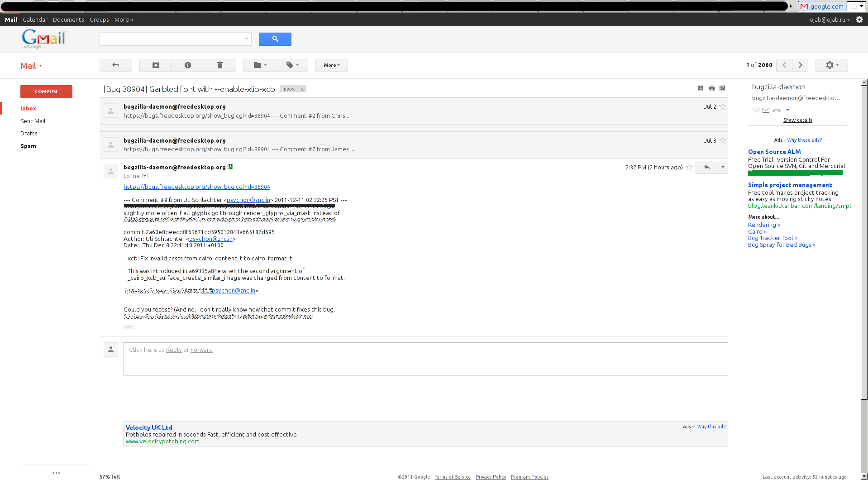Screen dimensions: 868x480
Task: Toggle the star on the 2:32 PM message
Action: coord(689,168)
